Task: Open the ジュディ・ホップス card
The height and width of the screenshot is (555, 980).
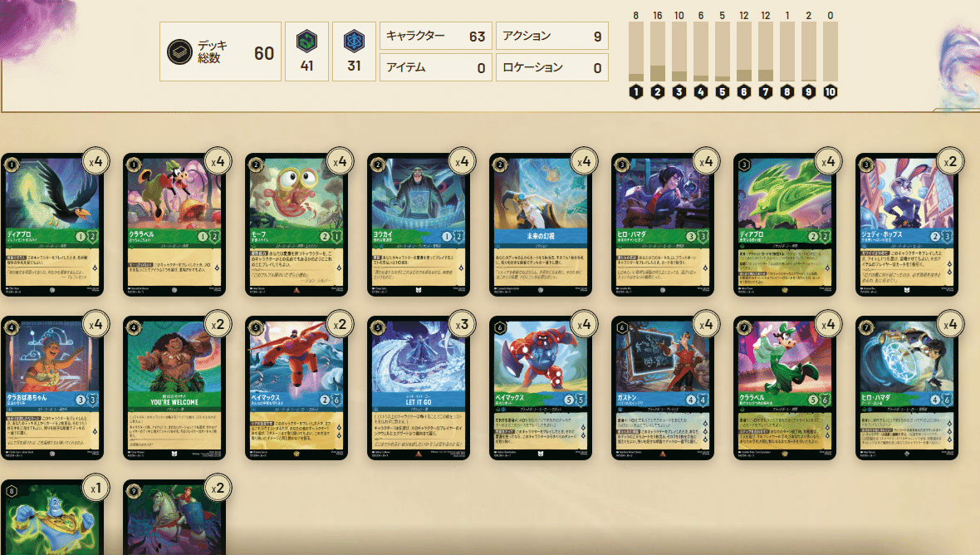Action: (906, 225)
